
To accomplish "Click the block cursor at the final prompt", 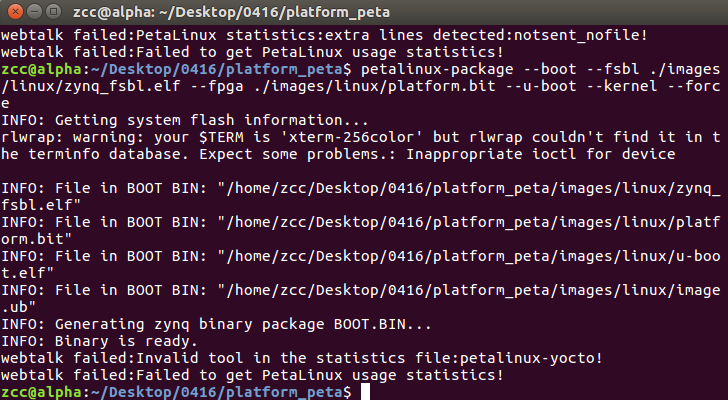I will (365, 392).
